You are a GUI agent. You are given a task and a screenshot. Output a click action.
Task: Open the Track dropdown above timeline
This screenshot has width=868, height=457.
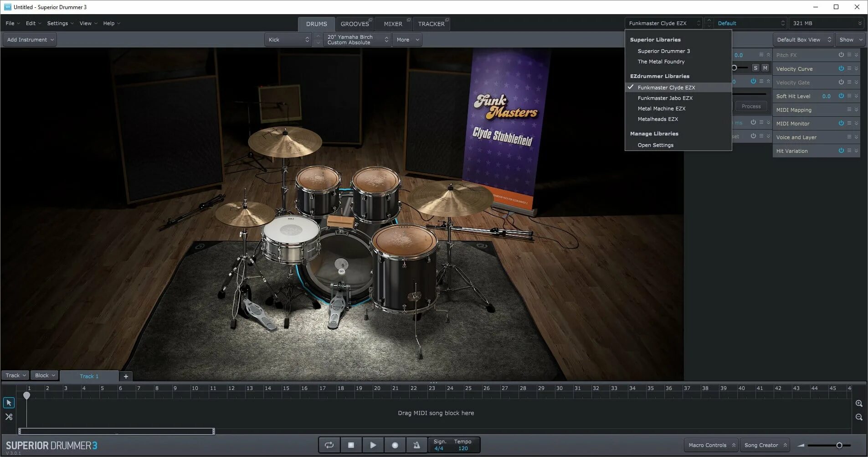coord(15,375)
